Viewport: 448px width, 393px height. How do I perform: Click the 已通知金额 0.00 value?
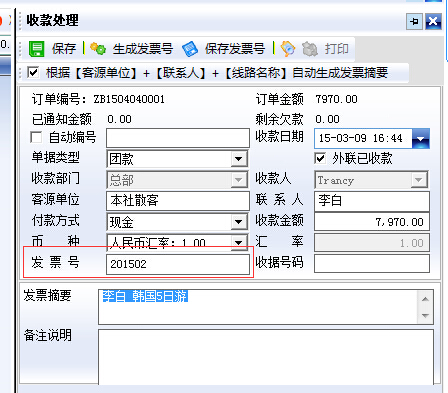[119, 119]
